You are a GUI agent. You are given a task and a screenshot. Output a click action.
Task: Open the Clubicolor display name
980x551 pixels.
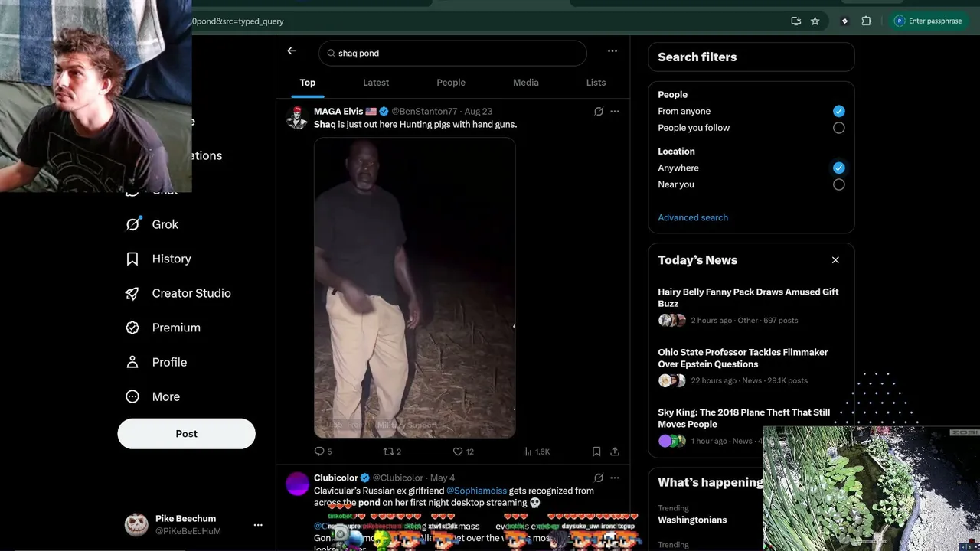coord(336,478)
